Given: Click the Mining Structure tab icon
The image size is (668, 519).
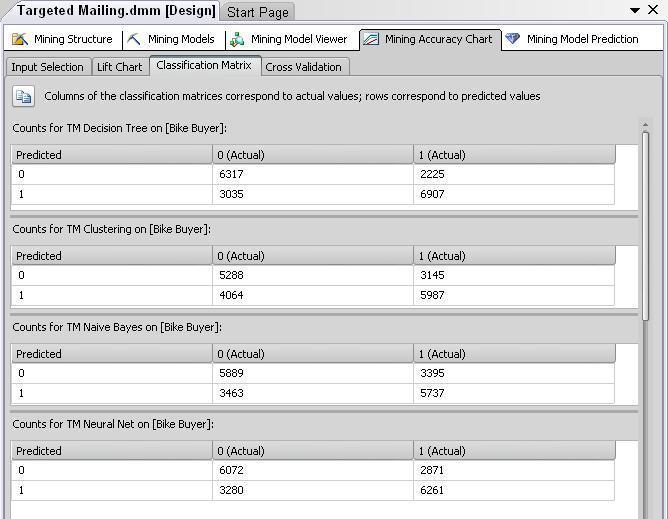Looking at the screenshot, I should point(20,39).
